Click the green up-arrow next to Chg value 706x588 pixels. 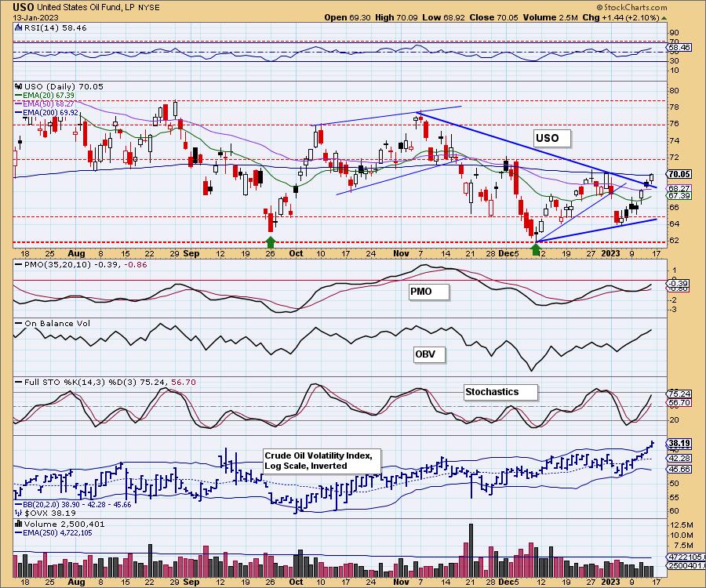(664, 18)
